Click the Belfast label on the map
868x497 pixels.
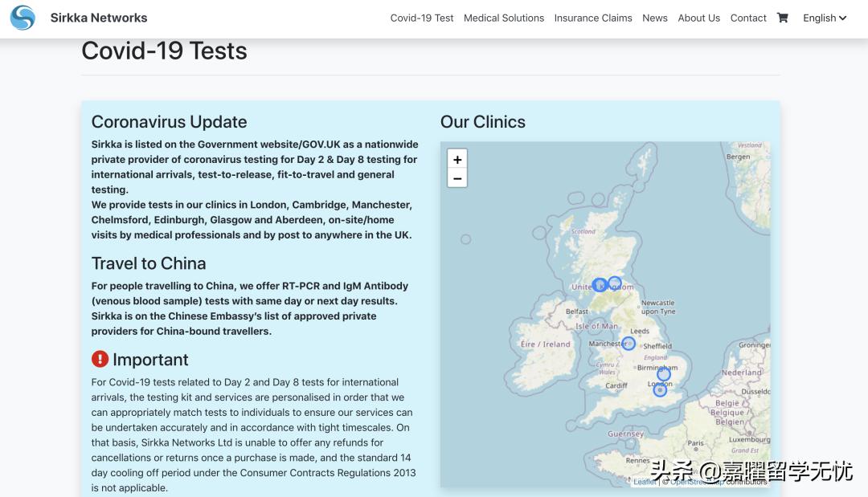click(577, 312)
